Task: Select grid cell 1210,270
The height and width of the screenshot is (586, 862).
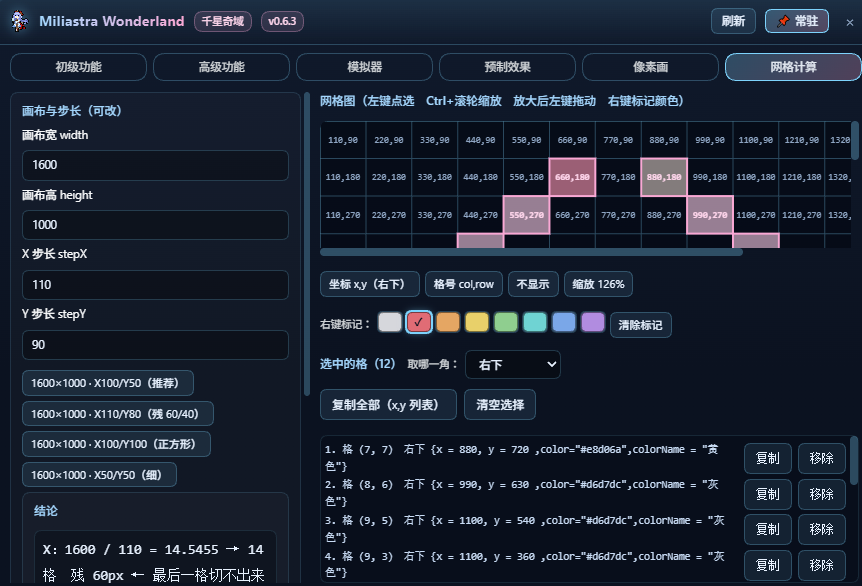Action: [x=802, y=215]
